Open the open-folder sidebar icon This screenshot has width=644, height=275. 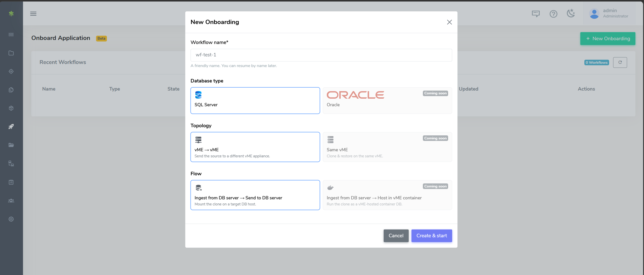(x=11, y=145)
